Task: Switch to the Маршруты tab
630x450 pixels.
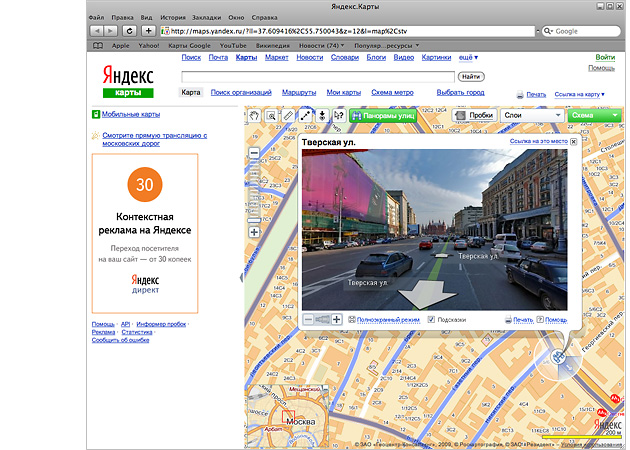Action: point(297,92)
